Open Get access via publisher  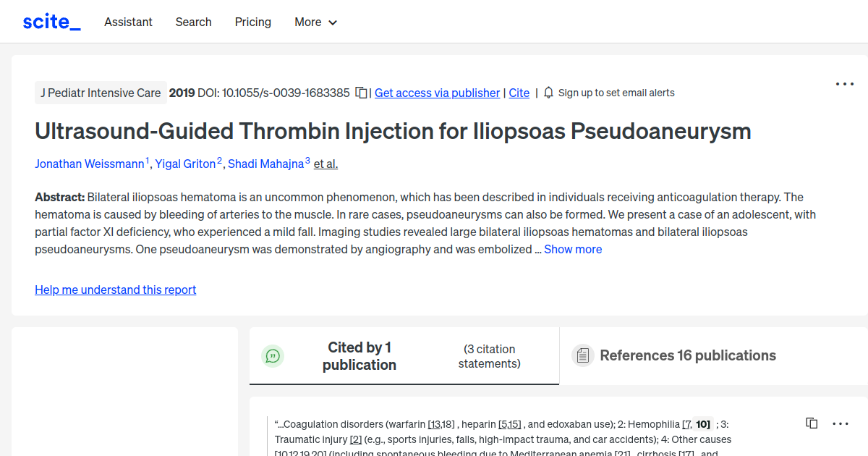tap(437, 93)
